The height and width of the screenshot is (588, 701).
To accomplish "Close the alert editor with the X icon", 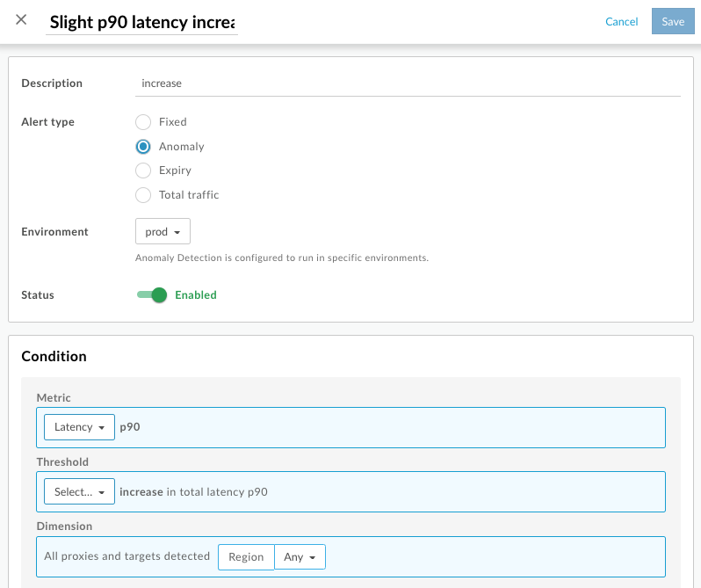I will pyautogui.click(x=21, y=20).
